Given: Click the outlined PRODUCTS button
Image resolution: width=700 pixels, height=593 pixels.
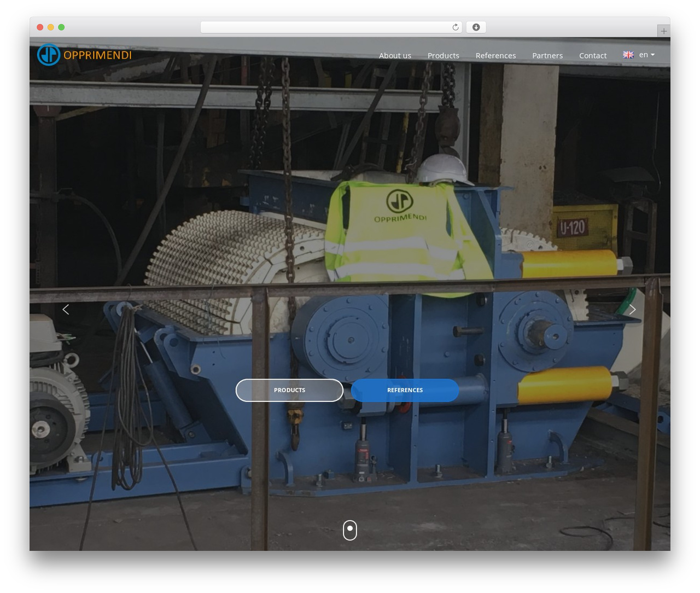Looking at the screenshot, I should click(x=289, y=390).
